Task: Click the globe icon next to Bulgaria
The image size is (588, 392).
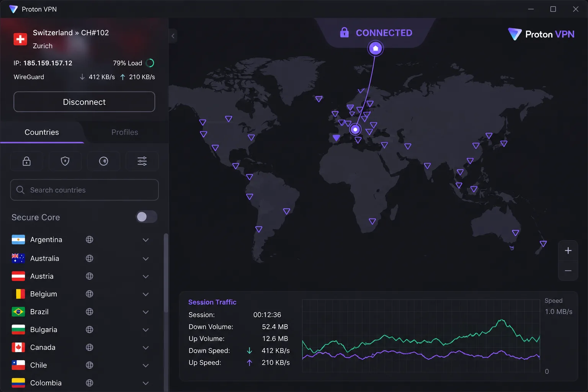Action: [90, 330]
